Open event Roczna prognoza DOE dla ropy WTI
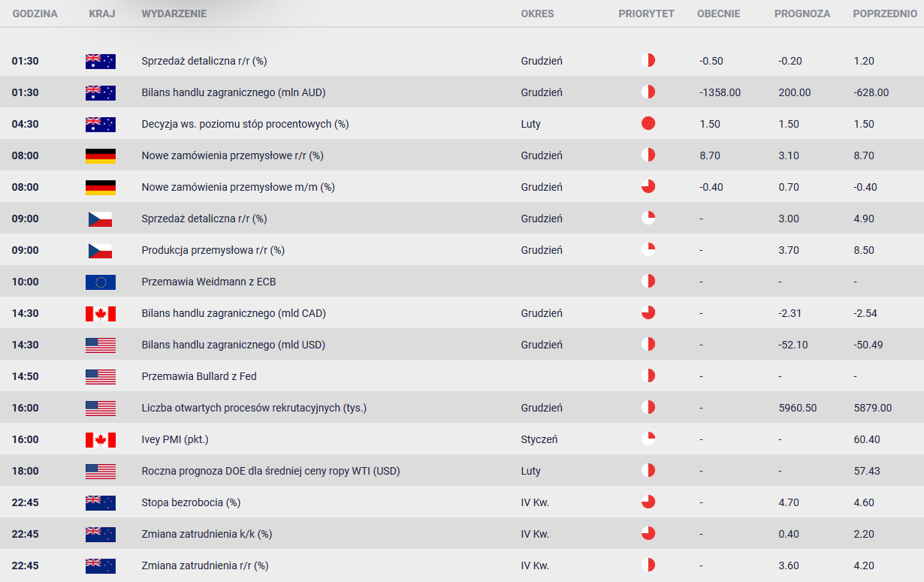The image size is (924, 582). (270, 471)
